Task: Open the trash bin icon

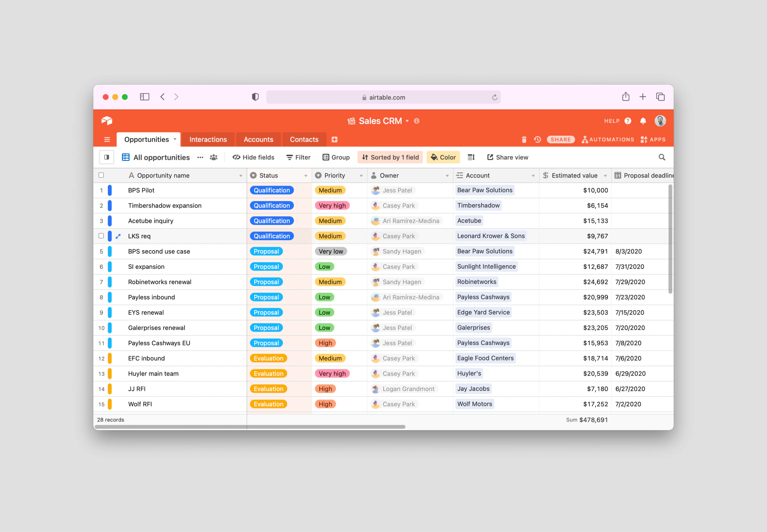Action: (x=524, y=139)
